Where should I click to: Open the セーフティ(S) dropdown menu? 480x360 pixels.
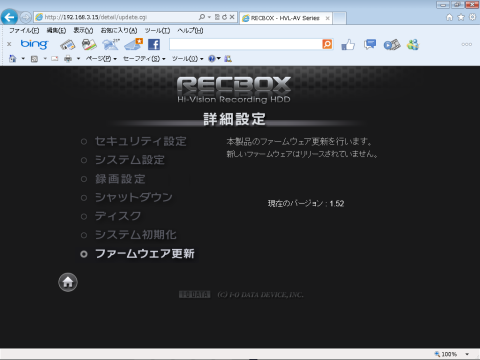144,59
